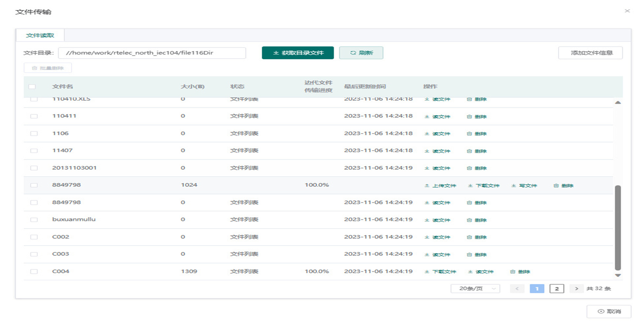Delete the 1106 file row
The width and height of the screenshot is (644, 328).
[477, 134]
